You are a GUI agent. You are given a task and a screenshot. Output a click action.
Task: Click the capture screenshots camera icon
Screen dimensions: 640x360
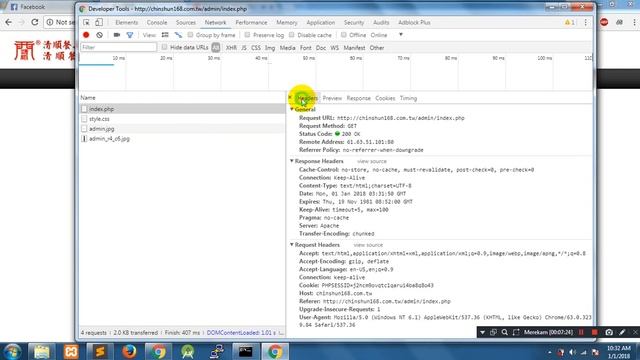click(117, 35)
